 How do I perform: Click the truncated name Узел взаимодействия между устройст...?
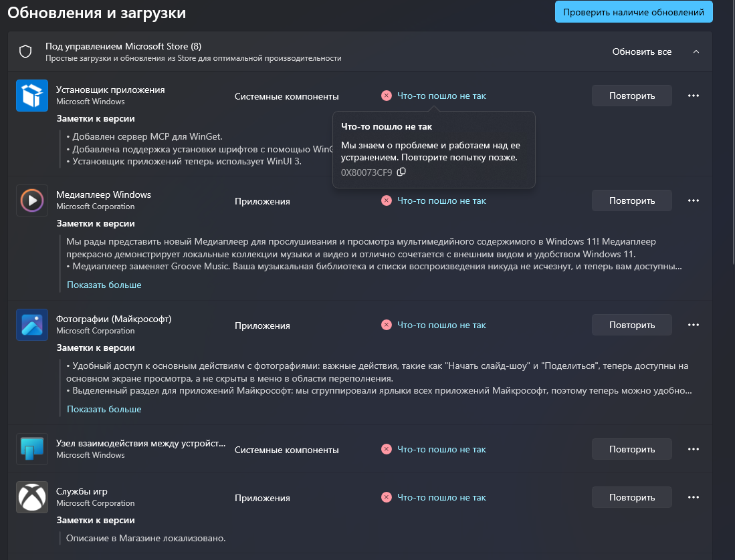point(140,443)
